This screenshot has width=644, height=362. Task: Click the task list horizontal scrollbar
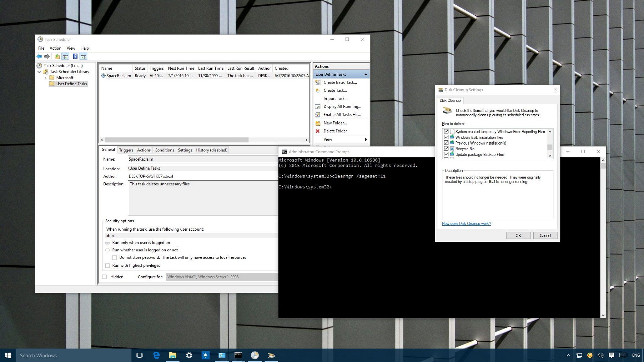[x=176, y=140]
